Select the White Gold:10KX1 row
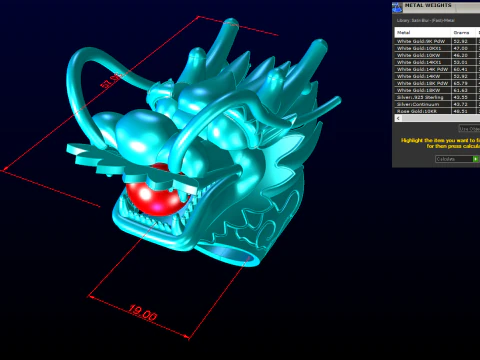The image size is (480, 360). (437, 48)
